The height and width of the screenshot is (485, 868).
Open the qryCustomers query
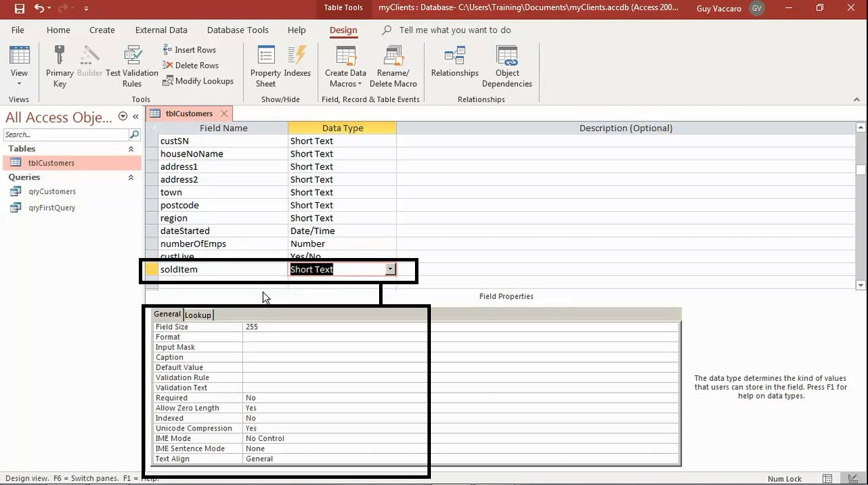52,192
